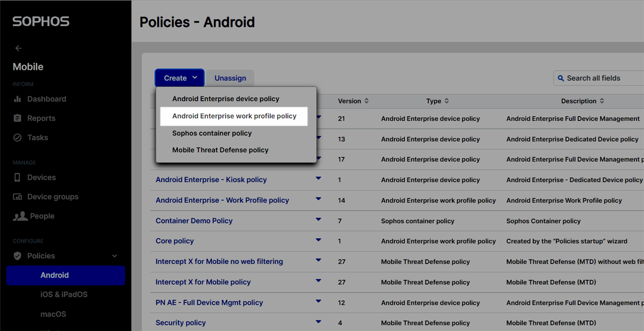The height and width of the screenshot is (331, 644).
Task: Click the Mobile heading in sidebar
Action: 28,67
